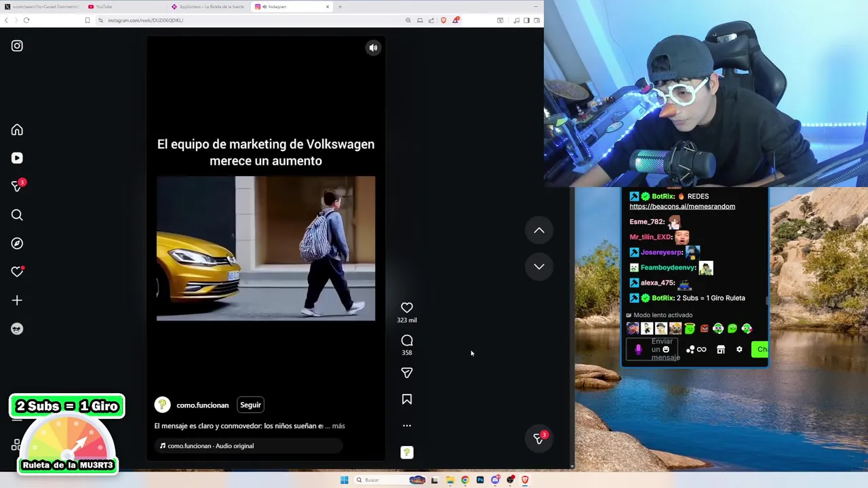This screenshot has height=488, width=868.
Task: Reload the Instagram page
Action: pyautogui.click(x=26, y=20)
